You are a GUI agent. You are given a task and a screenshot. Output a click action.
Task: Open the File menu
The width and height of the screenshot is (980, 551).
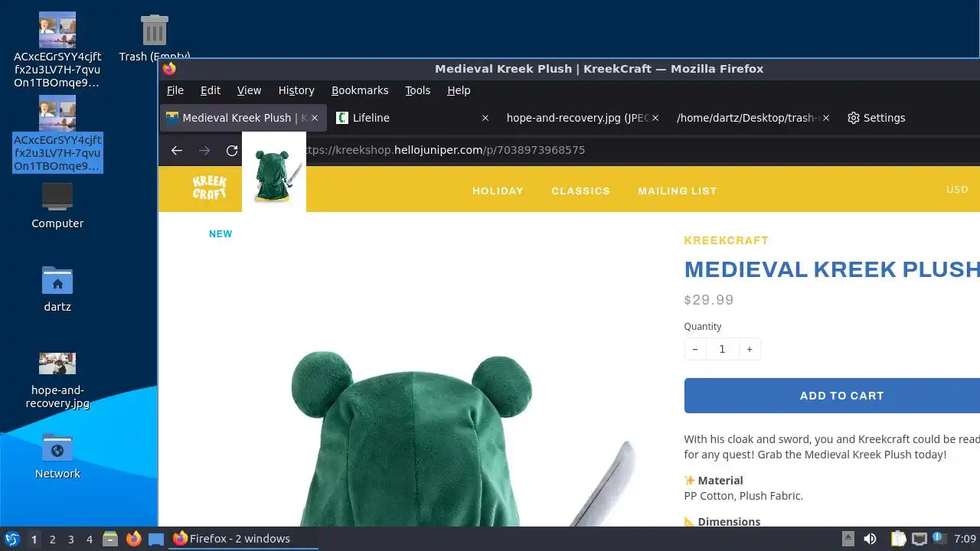[x=175, y=90]
